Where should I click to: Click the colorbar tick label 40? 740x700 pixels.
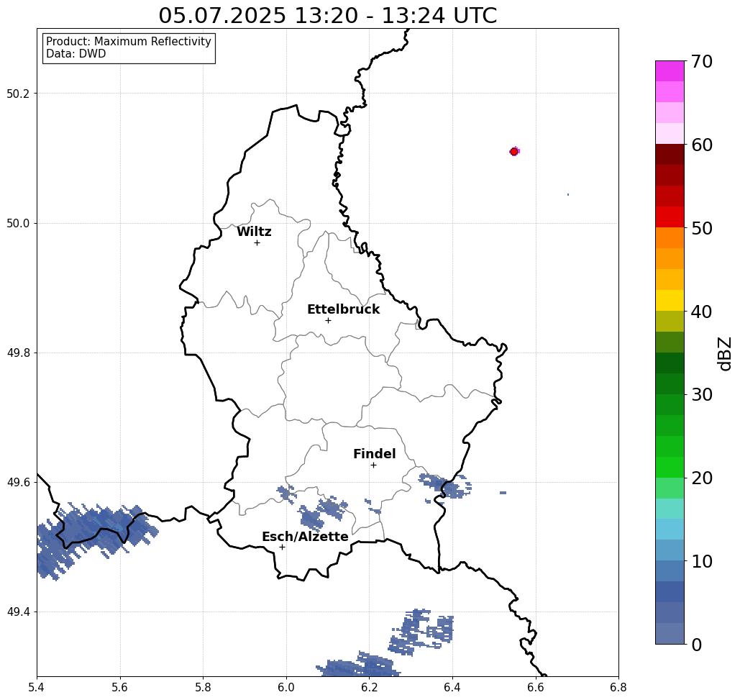[x=702, y=312]
